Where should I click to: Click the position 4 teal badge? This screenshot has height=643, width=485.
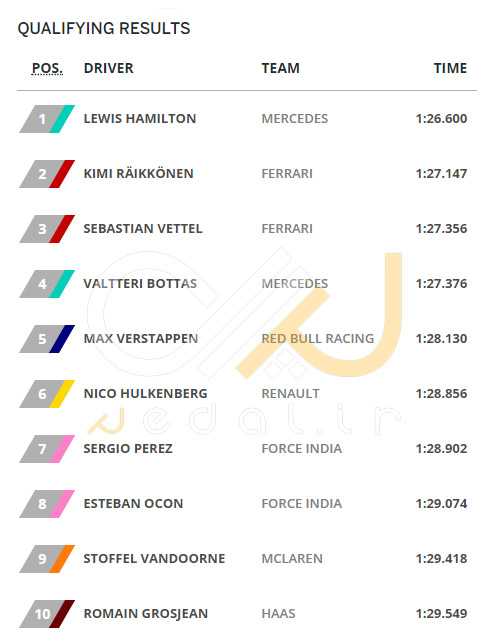tap(47, 284)
